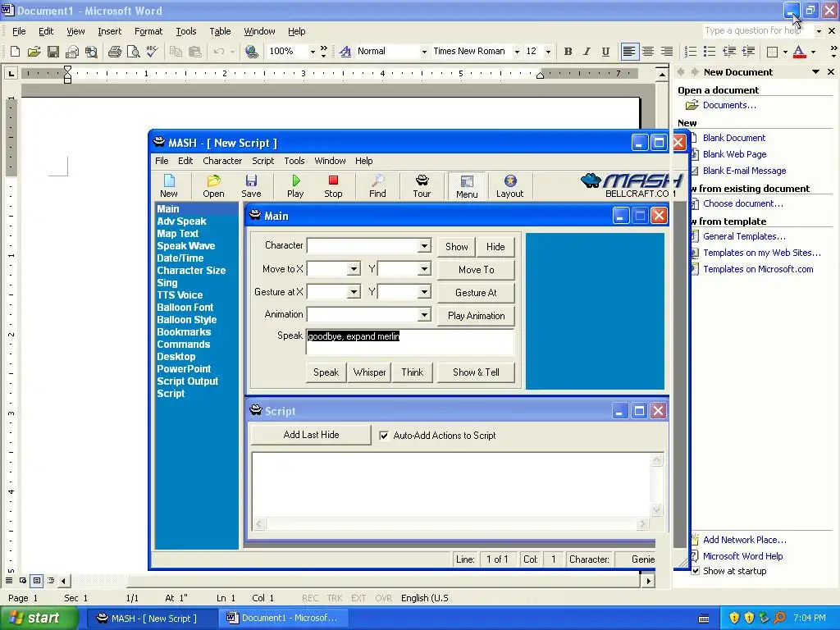
Task: Open the Insert menu in Word
Action: pyautogui.click(x=109, y=32)
